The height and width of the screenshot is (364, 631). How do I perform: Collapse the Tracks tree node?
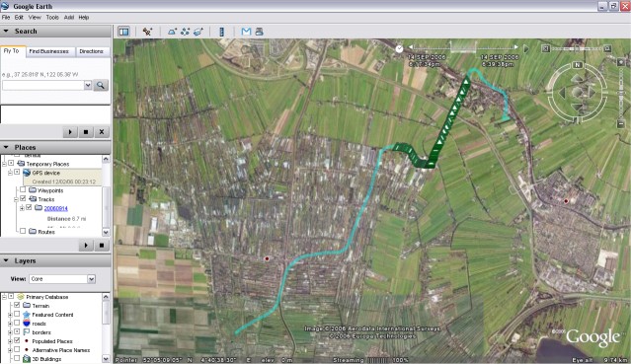16,199
